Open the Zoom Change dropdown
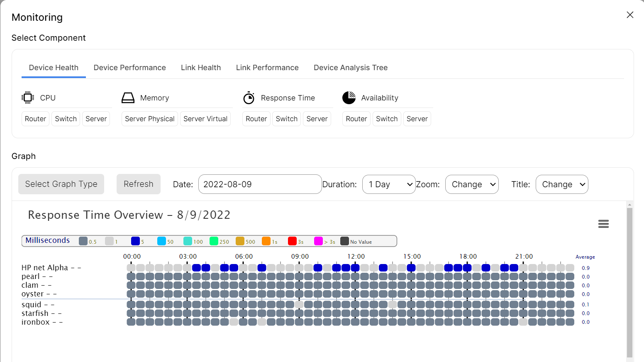 (472, 184)
